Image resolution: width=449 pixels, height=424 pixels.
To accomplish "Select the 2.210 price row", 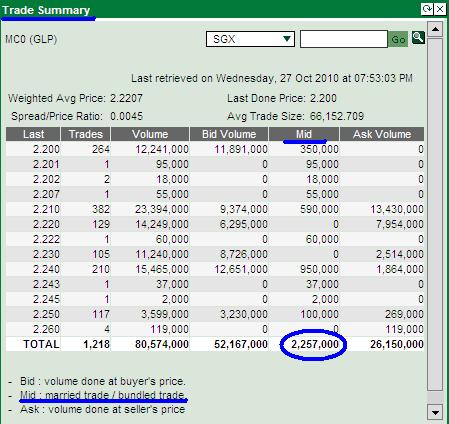I will point(215,209).
